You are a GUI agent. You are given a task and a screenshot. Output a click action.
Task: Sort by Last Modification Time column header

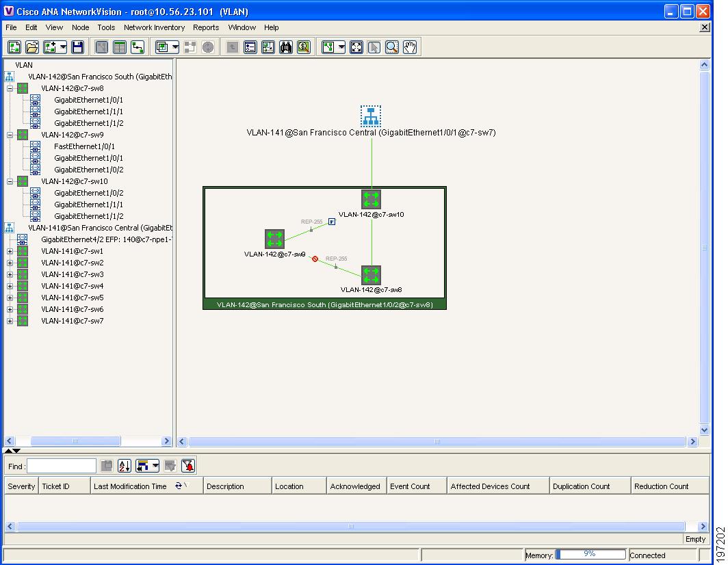[146, 486]
